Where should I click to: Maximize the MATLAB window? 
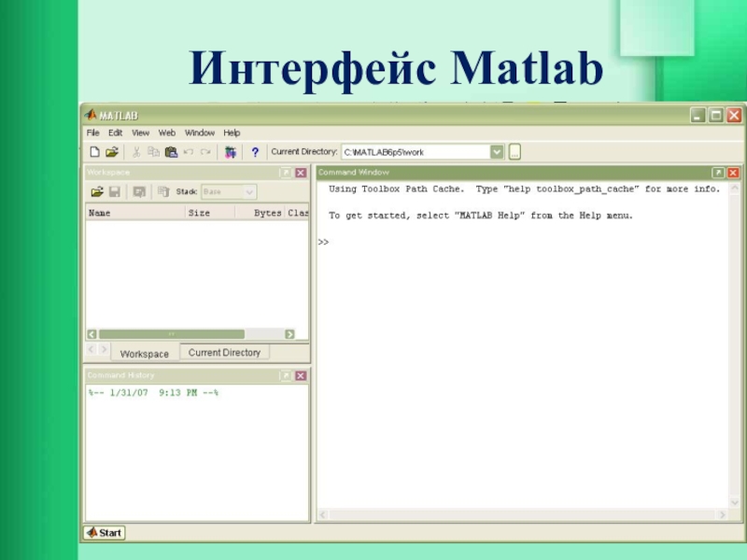pyautogui.click(x=716, y=115)
